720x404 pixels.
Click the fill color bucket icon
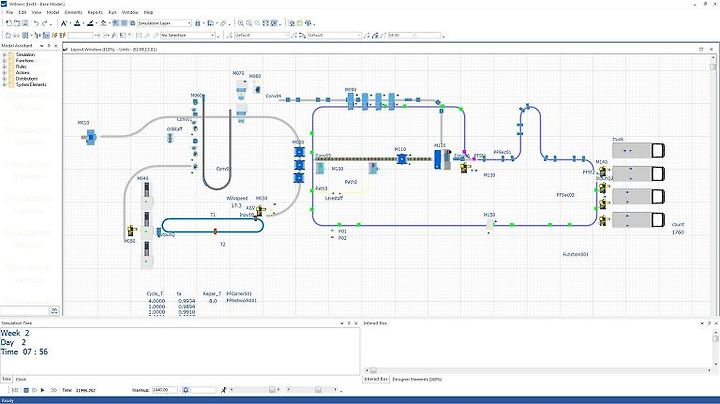click(x=103, y=23)
